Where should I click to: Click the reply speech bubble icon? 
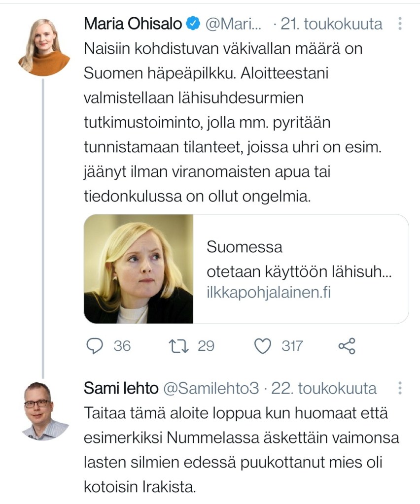[95, 346]
